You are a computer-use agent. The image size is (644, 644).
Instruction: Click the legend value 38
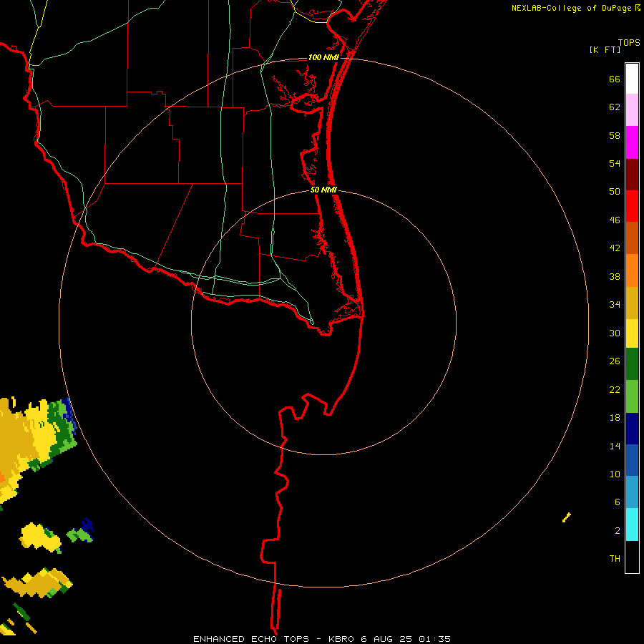(615, 277)
